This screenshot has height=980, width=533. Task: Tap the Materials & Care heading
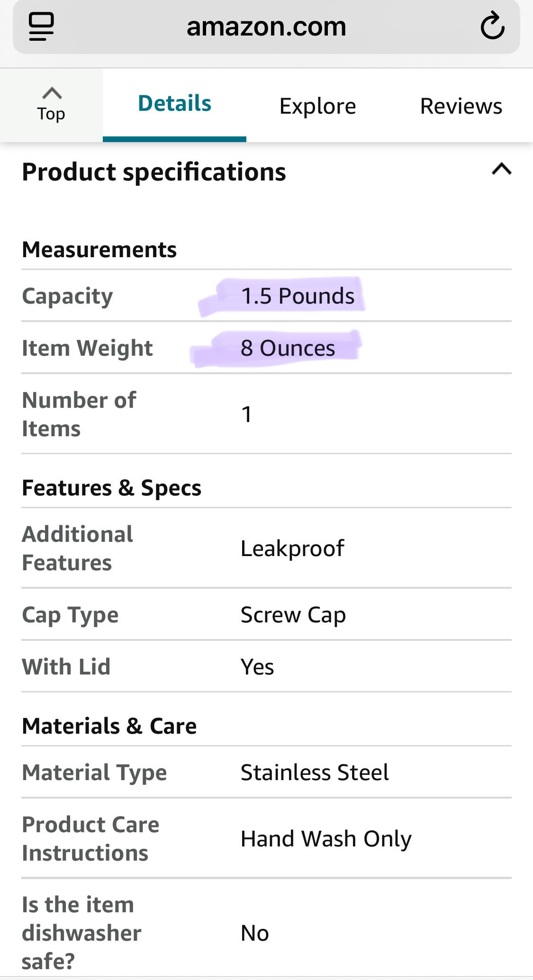pos(109,726)
